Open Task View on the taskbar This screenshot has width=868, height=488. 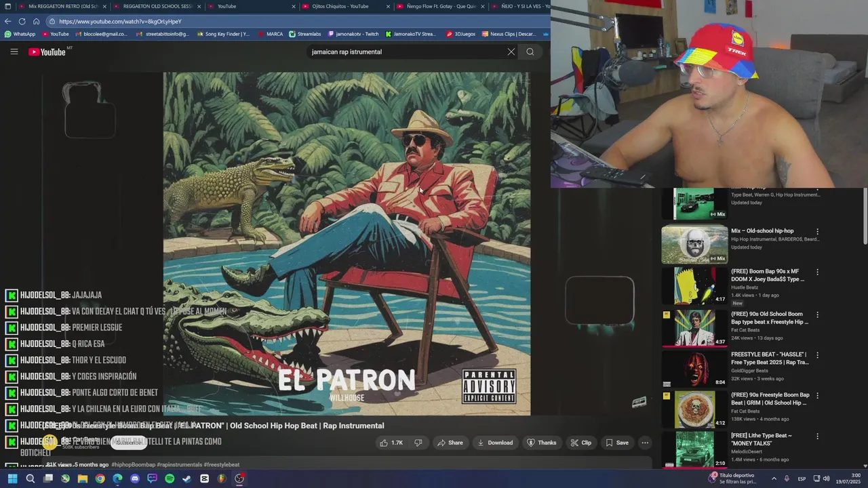pyautogui.click(x=48, y=479)
